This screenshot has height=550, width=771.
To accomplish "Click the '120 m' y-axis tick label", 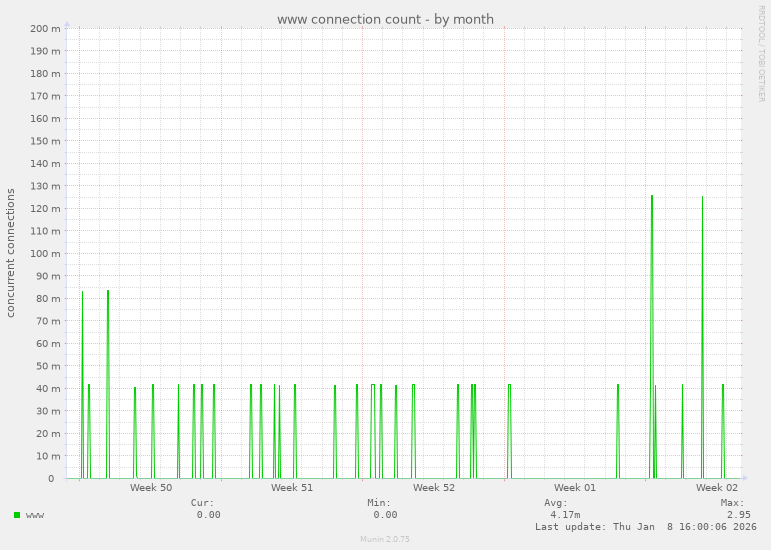I will click(45, 208).
